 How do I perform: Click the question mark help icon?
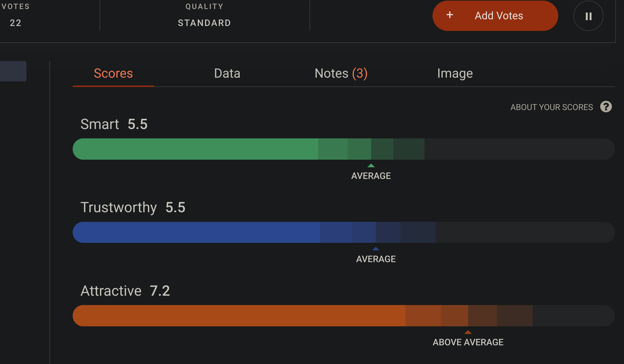tap(606, 107)
